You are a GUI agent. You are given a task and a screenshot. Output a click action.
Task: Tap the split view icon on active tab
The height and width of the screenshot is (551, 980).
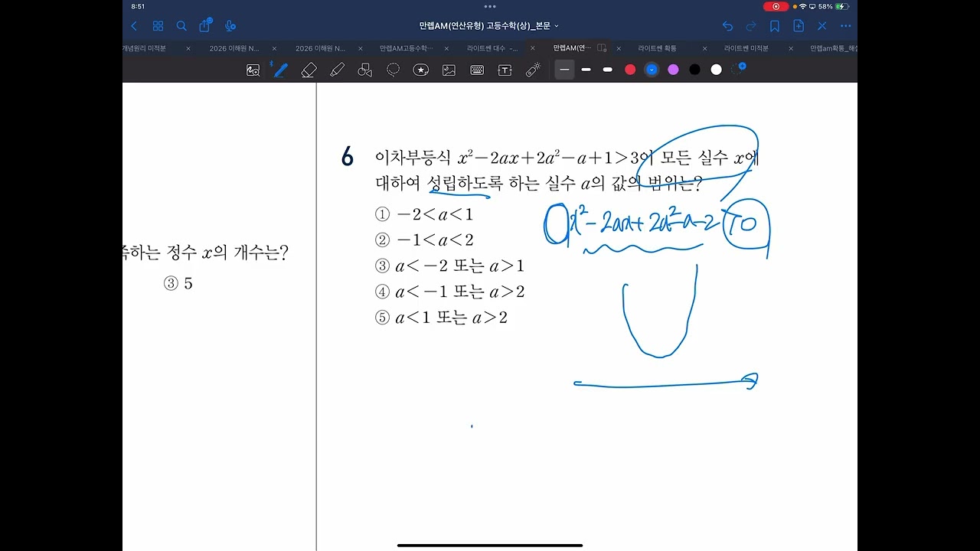pyautogui.click(x=602, y=48)
